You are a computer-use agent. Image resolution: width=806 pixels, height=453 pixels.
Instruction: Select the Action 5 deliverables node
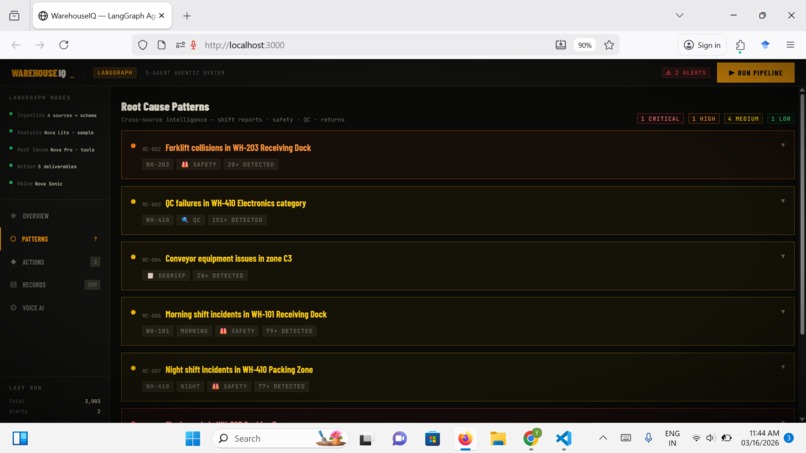pyautogui.click(x=43, y=167)
